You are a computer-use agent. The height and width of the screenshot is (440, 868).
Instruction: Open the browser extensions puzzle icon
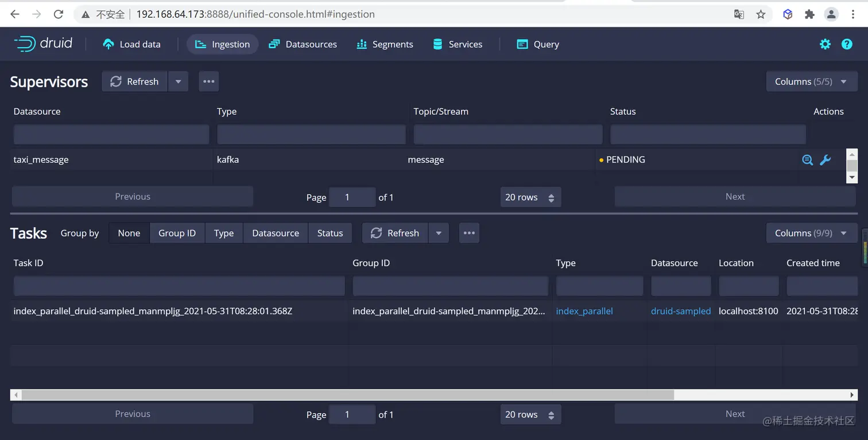809,14
